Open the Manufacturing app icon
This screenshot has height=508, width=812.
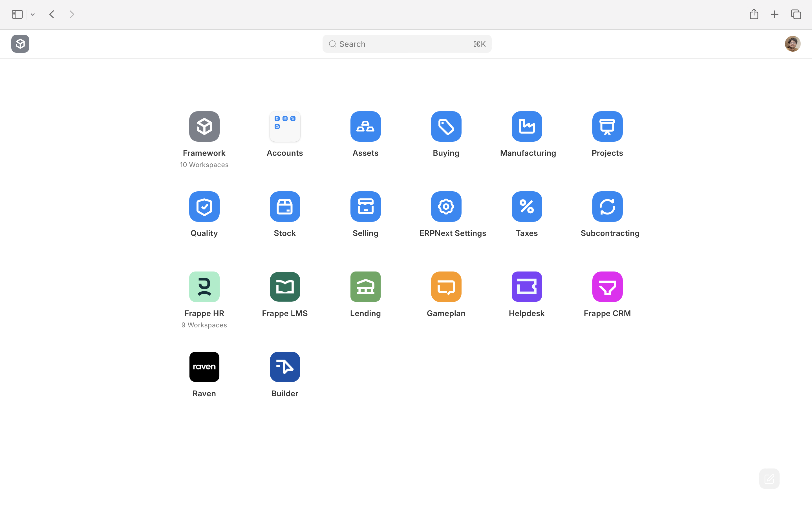(526, 126)
